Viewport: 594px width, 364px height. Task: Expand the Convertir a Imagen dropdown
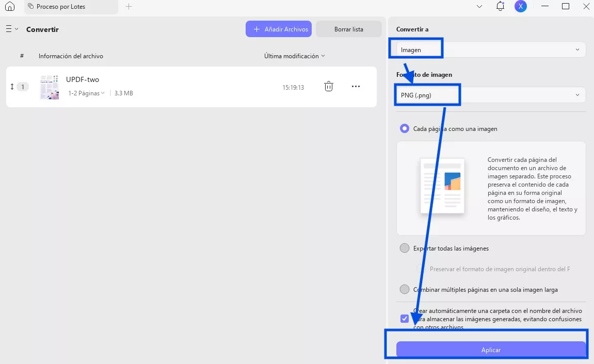coord(491,49)
